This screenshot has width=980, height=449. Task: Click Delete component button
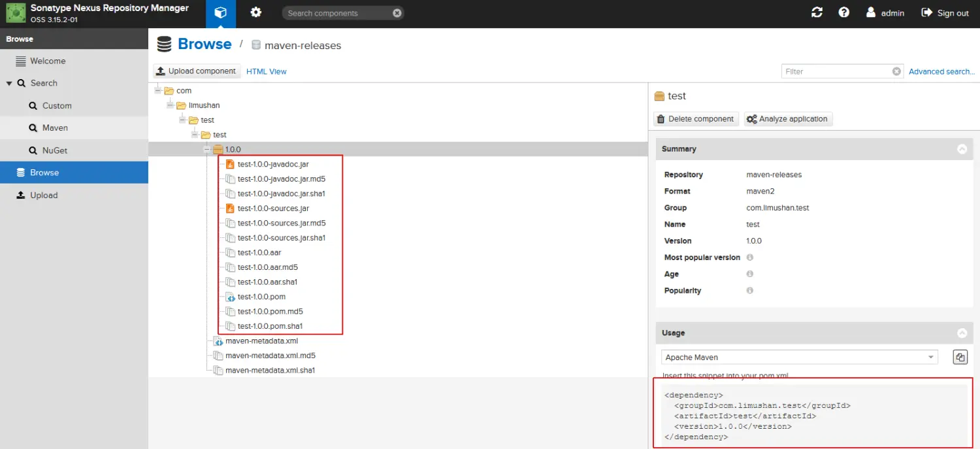pyautogui.click(x=696, y=119)
